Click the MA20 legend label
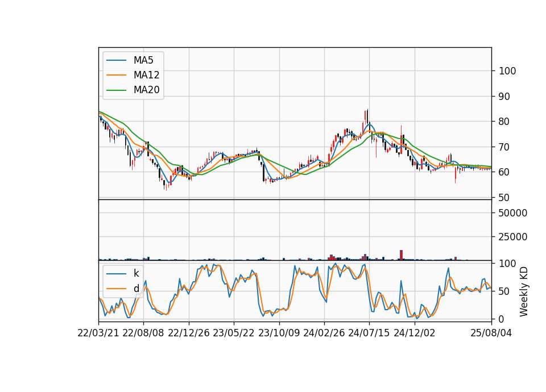Screen dimensions: 546x392 [x=146, y=90]
